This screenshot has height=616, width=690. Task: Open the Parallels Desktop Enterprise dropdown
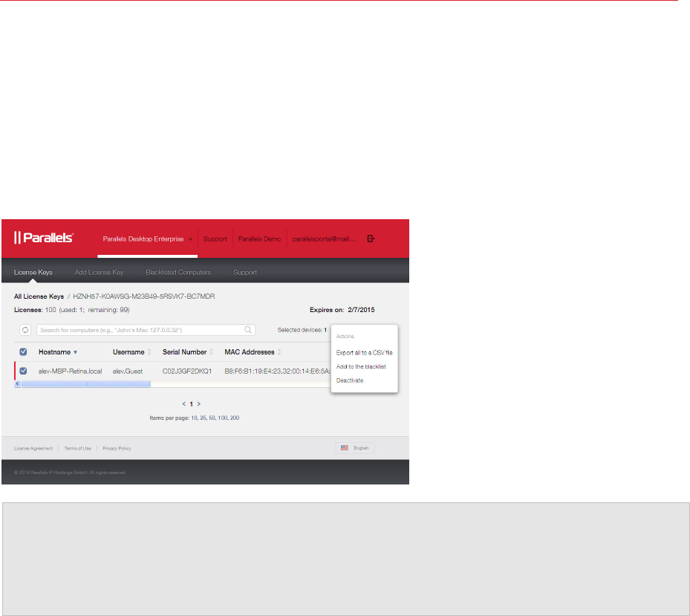coord(147,239)
